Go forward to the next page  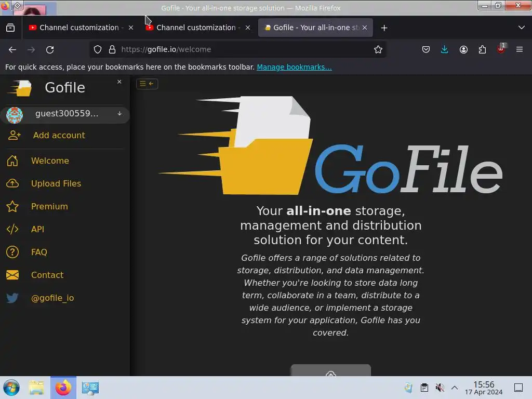(x=31, y=50)
